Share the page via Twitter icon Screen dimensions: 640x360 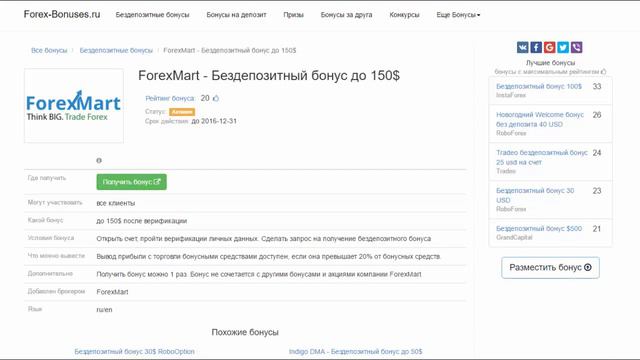[x=563, y=47]
